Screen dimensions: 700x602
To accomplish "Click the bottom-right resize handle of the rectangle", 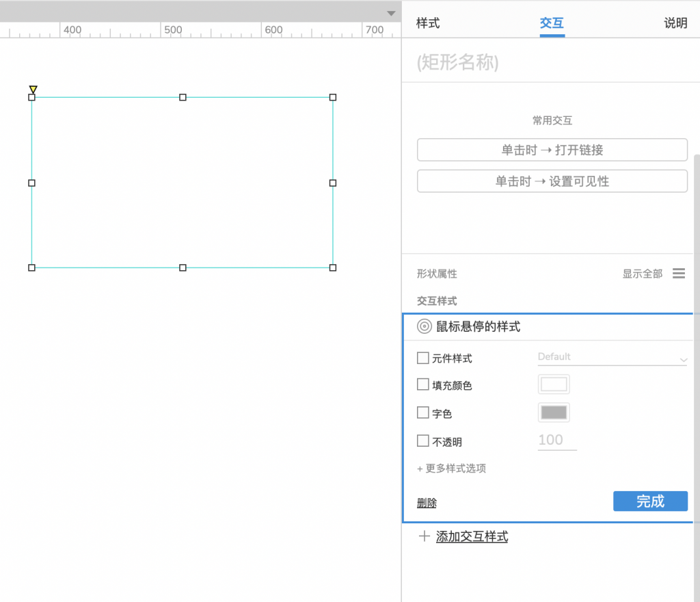I will (333, 267).
